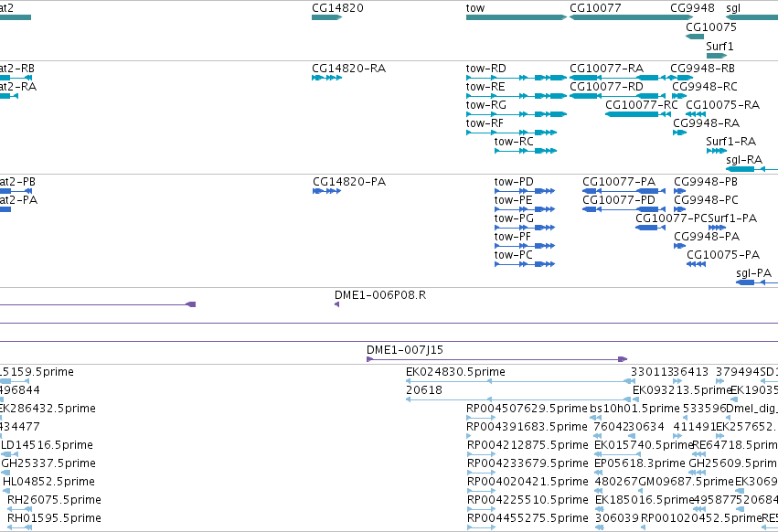This screenshot has height=532, width=778.
Task: Click the HL04852.5prime EST label
Action: (48, 483)
